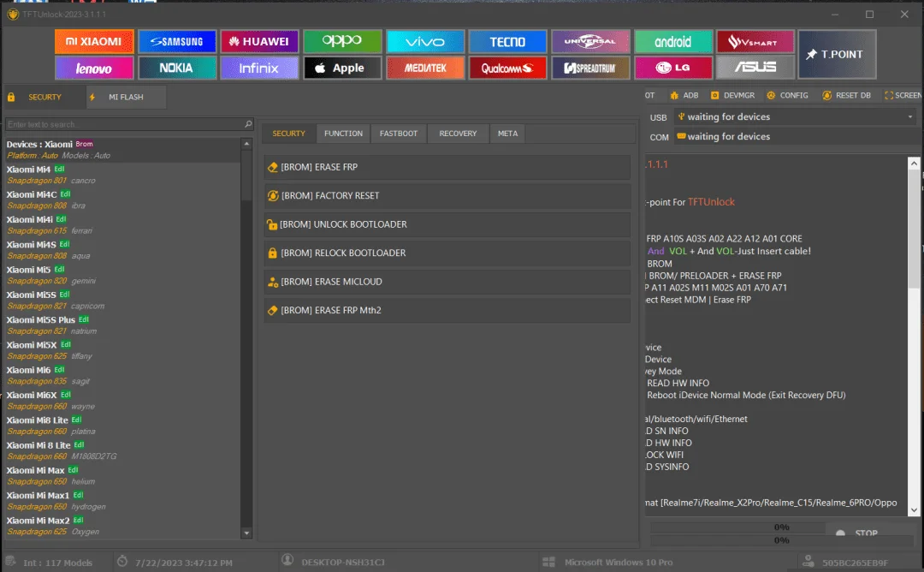
Task: Select the Nokia brand tile
Action: [x=177, y=68]
